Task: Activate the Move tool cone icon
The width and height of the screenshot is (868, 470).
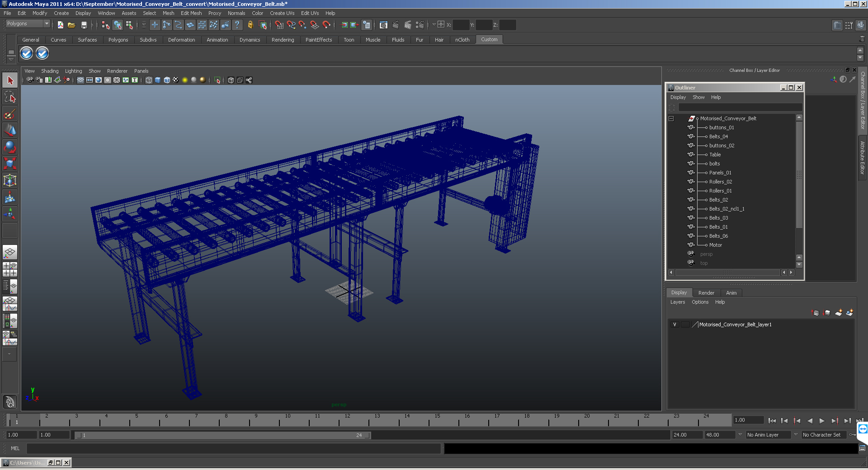Action: click(x=10, y=130)
